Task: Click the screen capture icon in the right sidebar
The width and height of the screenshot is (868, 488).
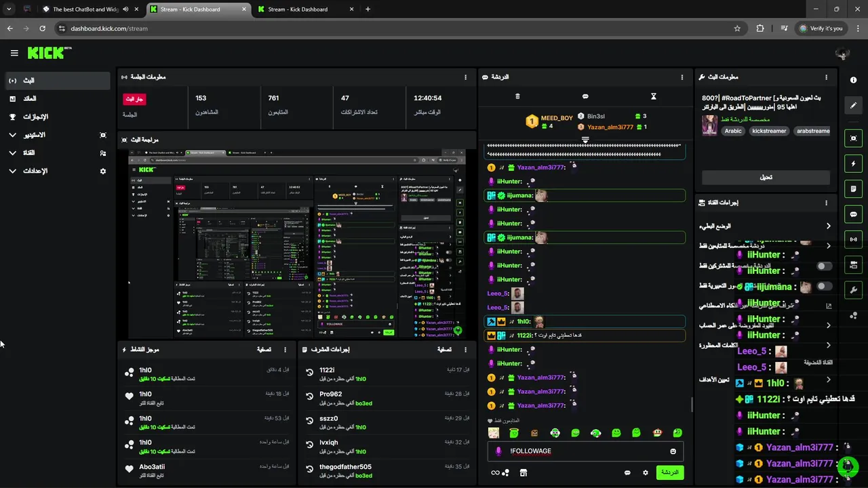Action: pyautogui.click(x=853, y=138)
